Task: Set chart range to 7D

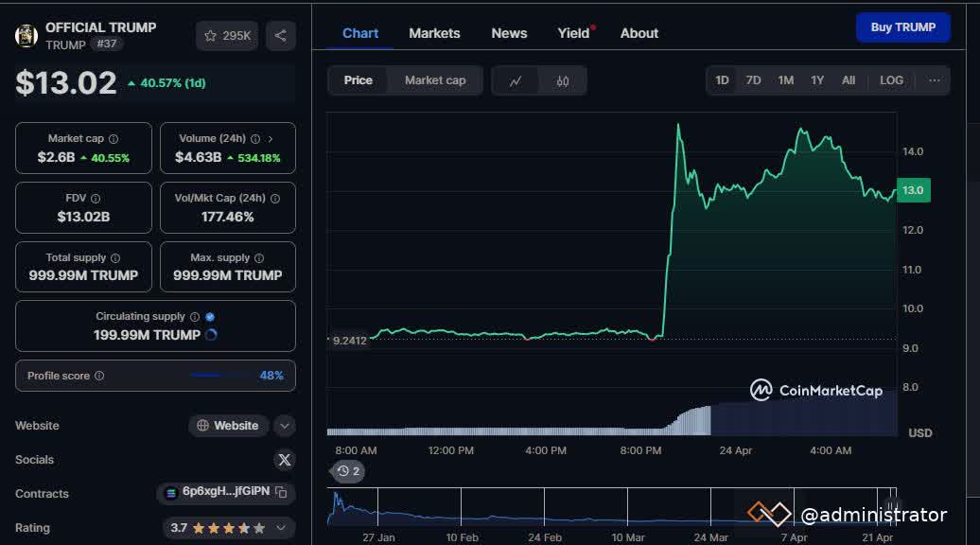Action: pos(753,80)
